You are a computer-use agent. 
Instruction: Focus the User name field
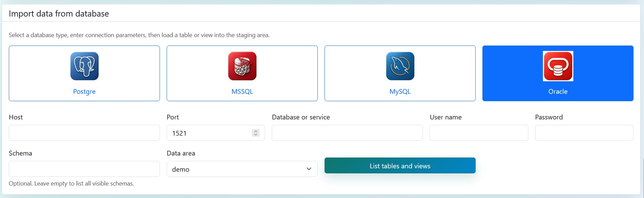point(479,133)
